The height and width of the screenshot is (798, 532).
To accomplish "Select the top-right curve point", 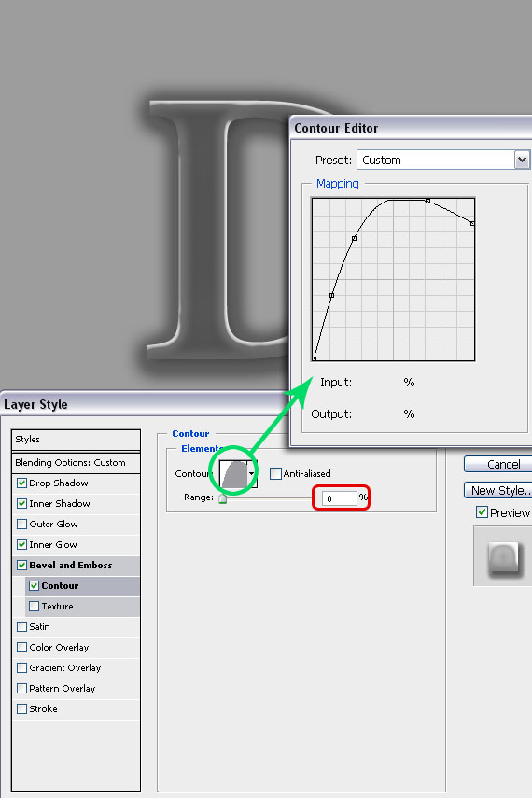I will point(472,223).
